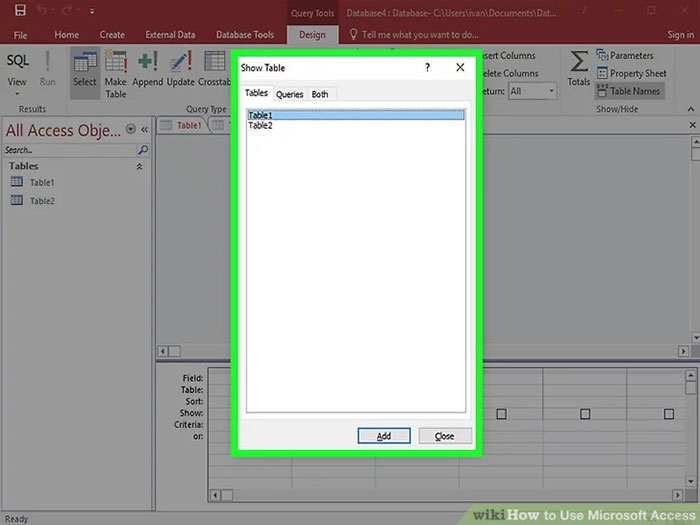
Task: Collapse the Tables group in navigation pane
Action: pos(139,166)
